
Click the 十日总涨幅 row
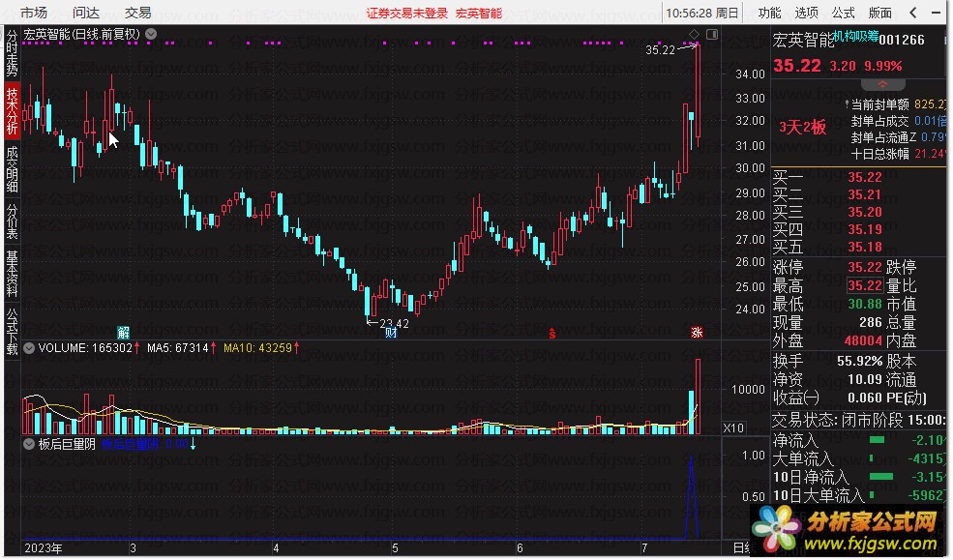[x=898, y=155]
